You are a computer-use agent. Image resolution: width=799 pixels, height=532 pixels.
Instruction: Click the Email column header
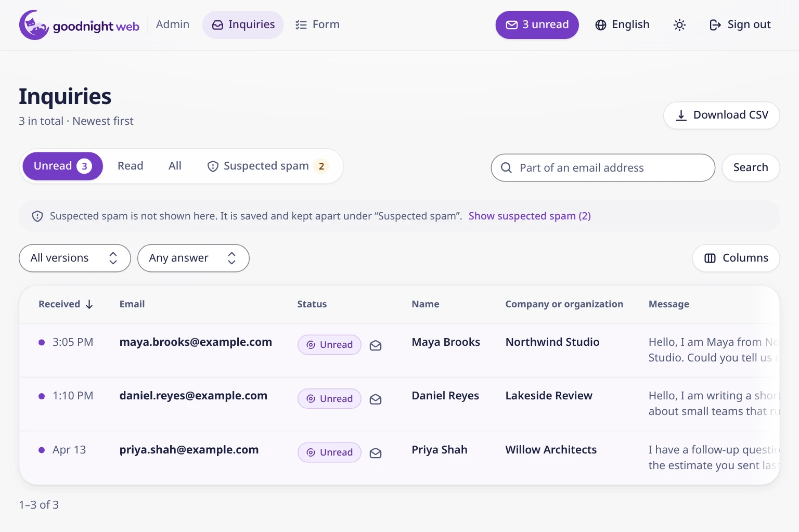click(x=132, y=304)
